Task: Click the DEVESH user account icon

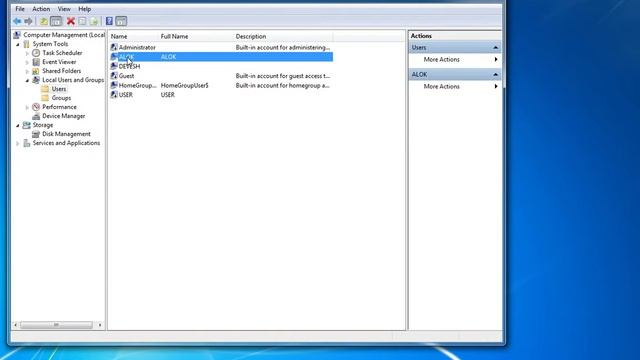Action: (x=114, y=66)
